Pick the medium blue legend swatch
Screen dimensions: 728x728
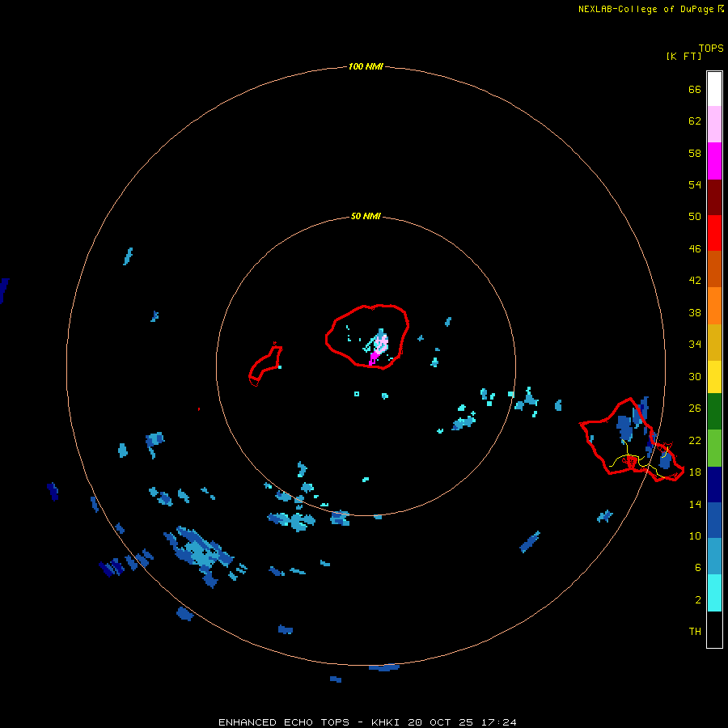pos(714,520)
